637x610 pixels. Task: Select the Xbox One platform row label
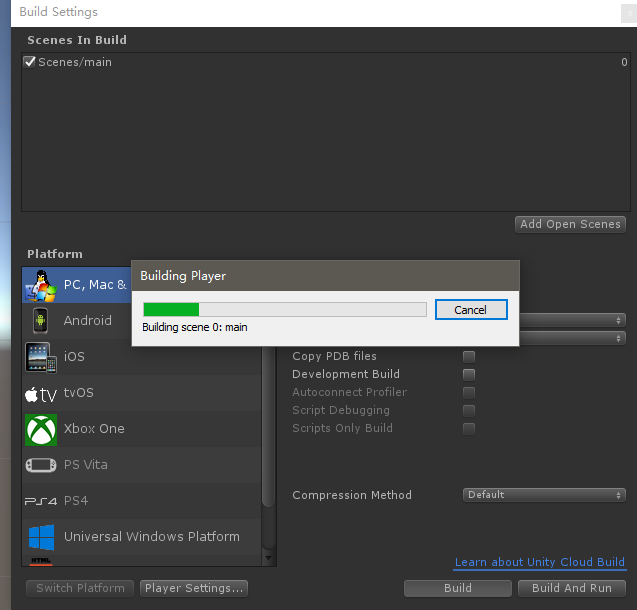pos(94,429)
